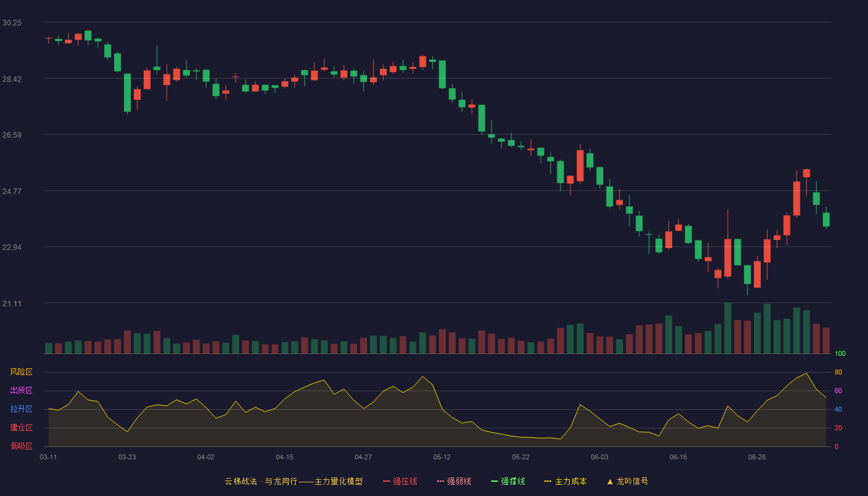Click the 03-23 date axis label
Viewport: 868px width, 496px height.
click(x=127, y=457)
